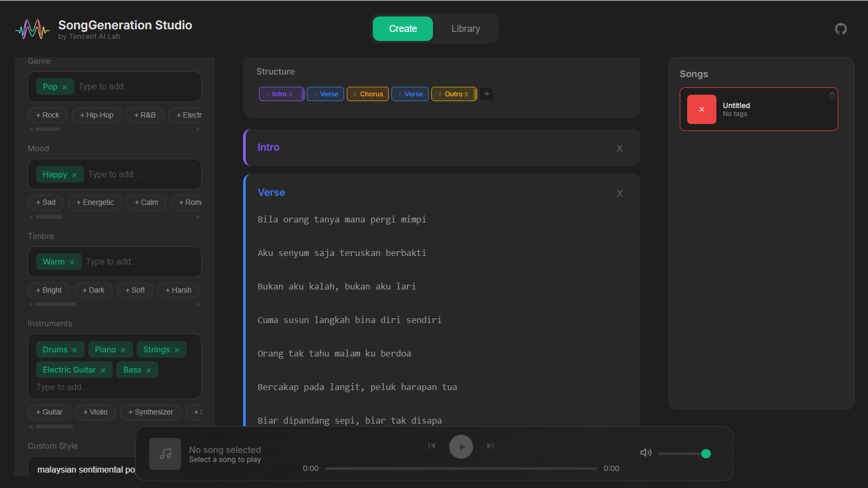Add the Energetic mood suggestion

coord(95,202)
